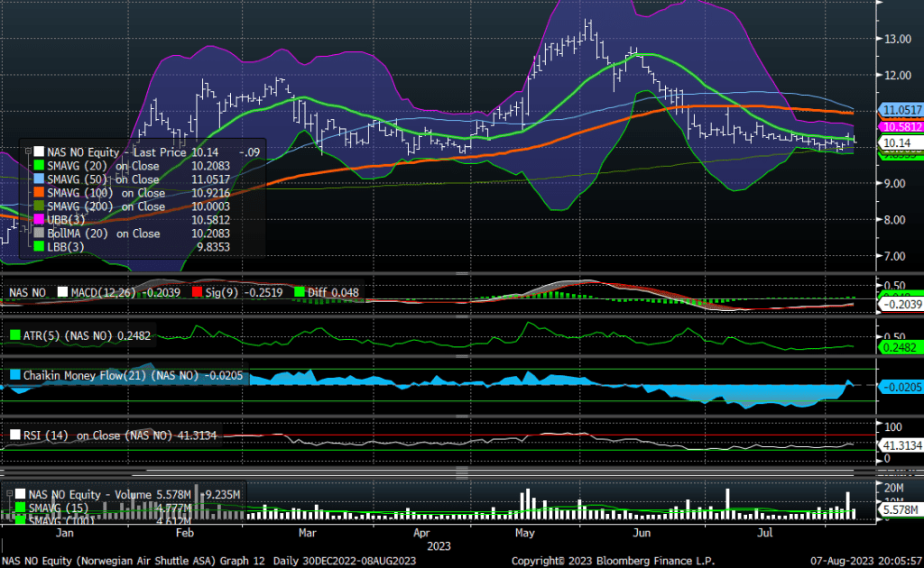This screenshot has width=924, height=568.
Task: Collapse the volume panel legend
Action: [x=9, y=494]
